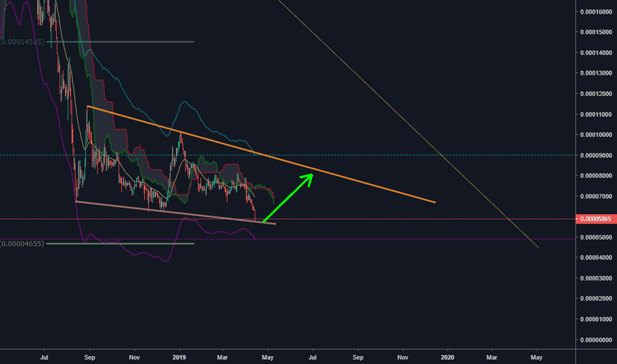Viewport: 617px width, 364px height.
Task: Select the green upward arrow drawing
Action: [287, 199]
